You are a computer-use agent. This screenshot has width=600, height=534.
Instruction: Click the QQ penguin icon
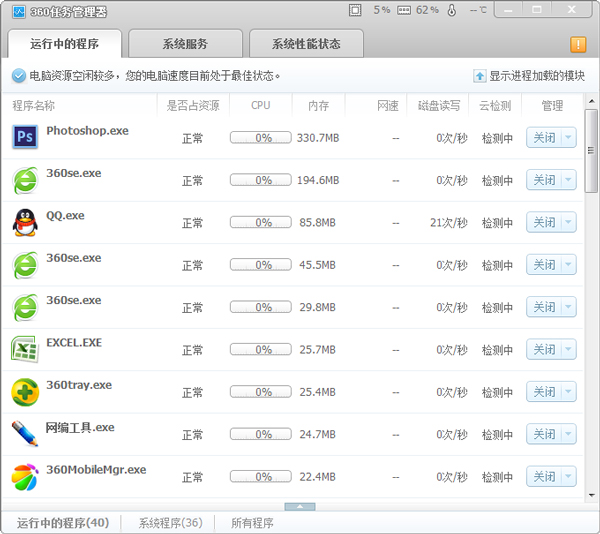(25, 223)
